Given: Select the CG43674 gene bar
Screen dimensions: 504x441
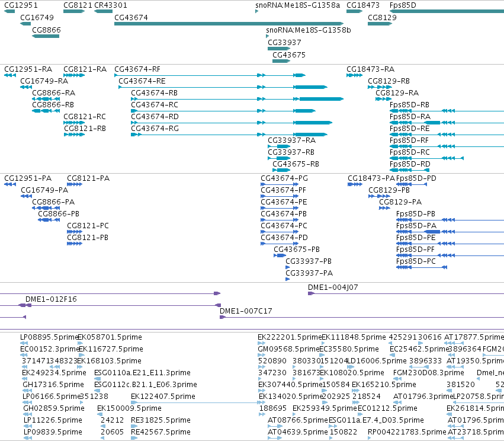Looking at the screenshot, I should pos(229,24).
